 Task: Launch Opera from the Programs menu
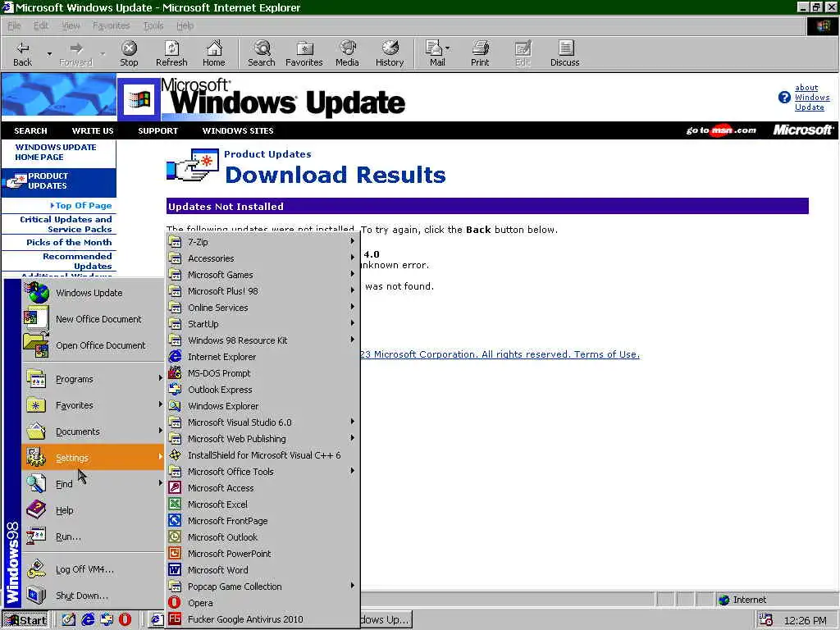tap(262, 603)
